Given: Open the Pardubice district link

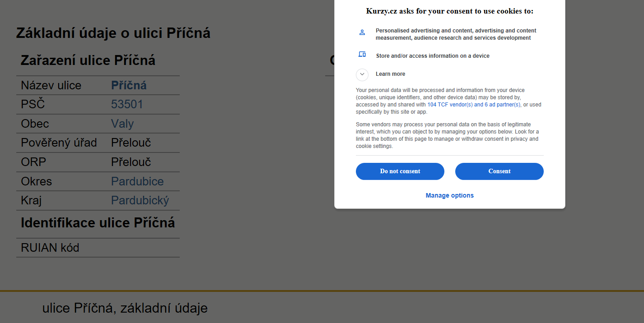Looking at the screenshot, I should pos(137,181).
